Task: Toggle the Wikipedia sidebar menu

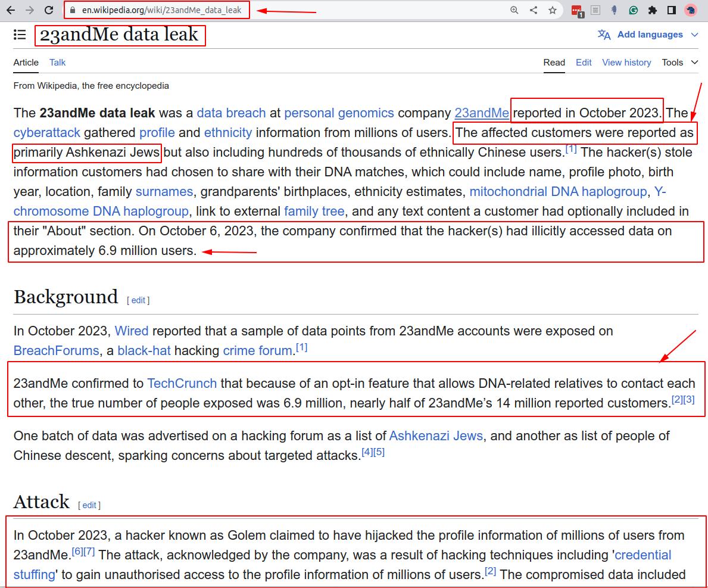Action: (x=20, y=35)
